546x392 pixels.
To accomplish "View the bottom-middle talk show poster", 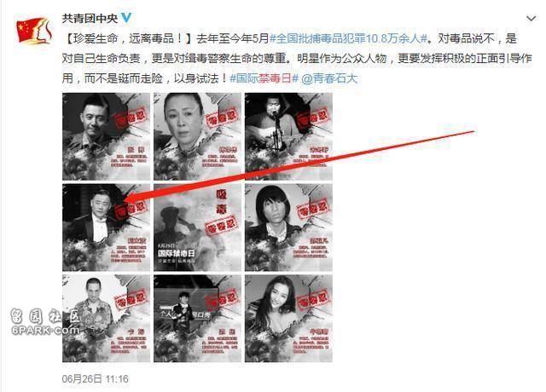I will coord(197,319).
